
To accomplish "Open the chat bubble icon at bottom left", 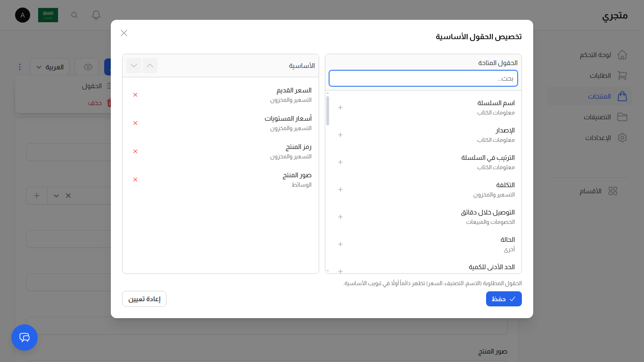I will [x=24, y=337].
